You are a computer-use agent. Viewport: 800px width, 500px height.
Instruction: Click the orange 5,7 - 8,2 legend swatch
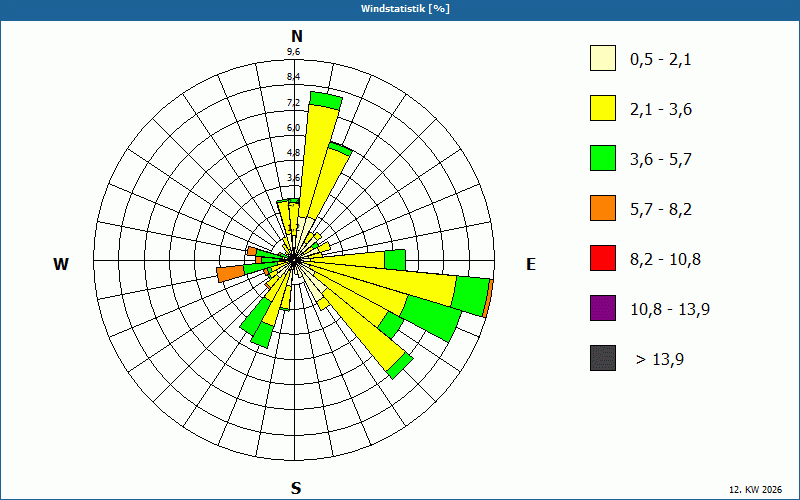[x=603, y=208]
